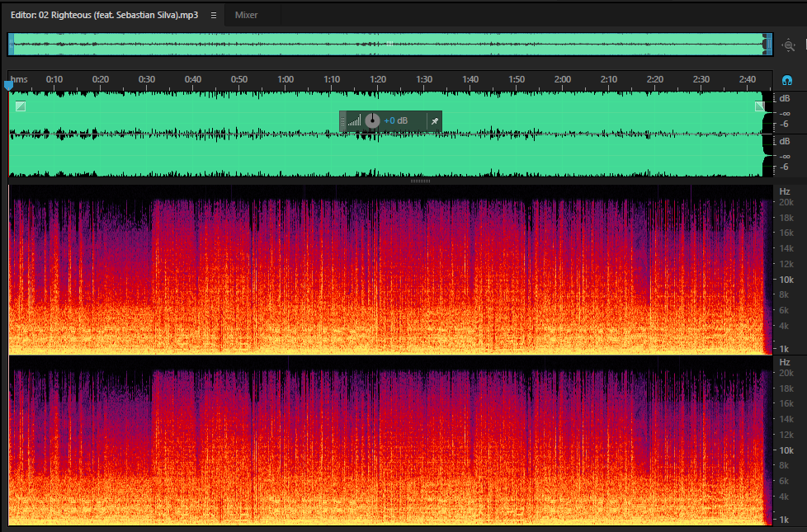Click the overview navigator right edge handle
Viewport: 807px width, 532px height.
pyautogui.click(x=767, y=45)
